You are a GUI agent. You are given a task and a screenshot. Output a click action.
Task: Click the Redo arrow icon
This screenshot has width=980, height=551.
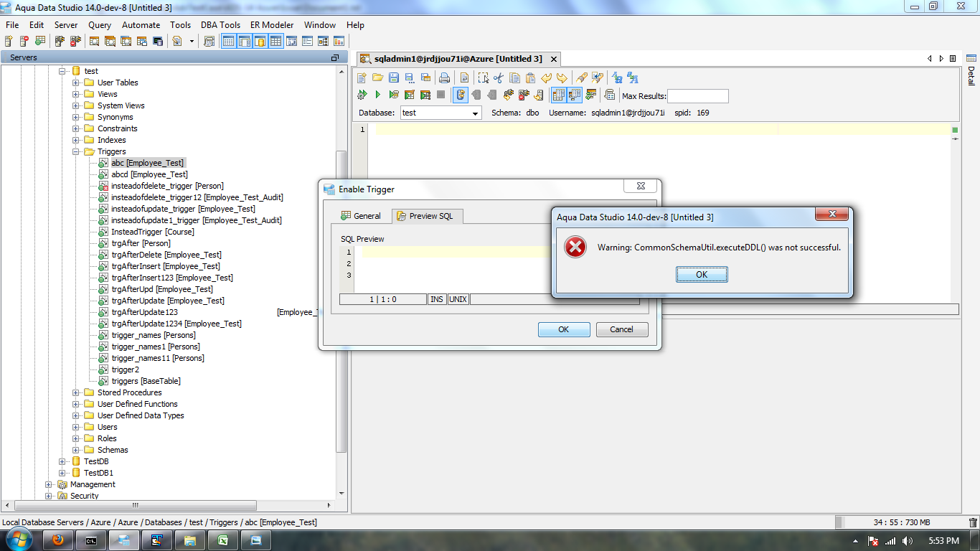click(561, 77)
